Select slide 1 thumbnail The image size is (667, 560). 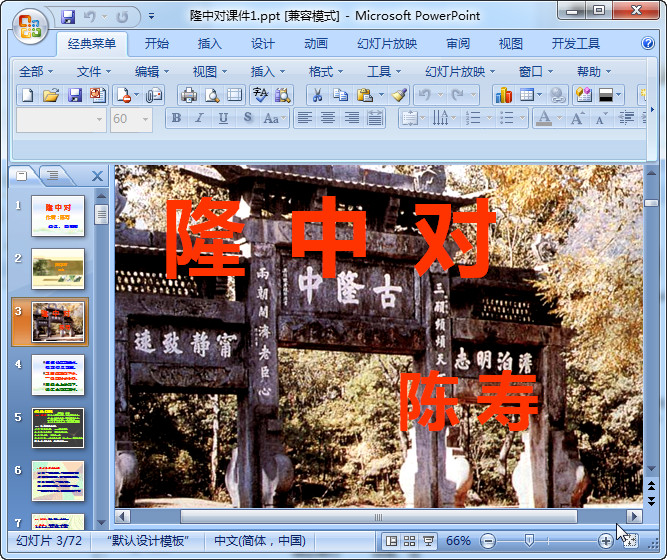58,216
